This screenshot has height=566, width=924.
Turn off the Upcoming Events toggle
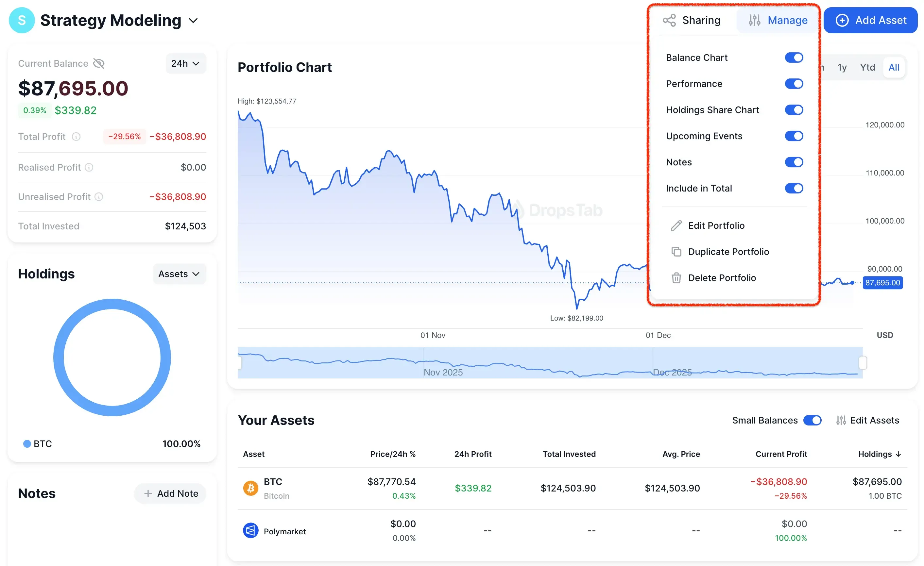tap(794, 136)
